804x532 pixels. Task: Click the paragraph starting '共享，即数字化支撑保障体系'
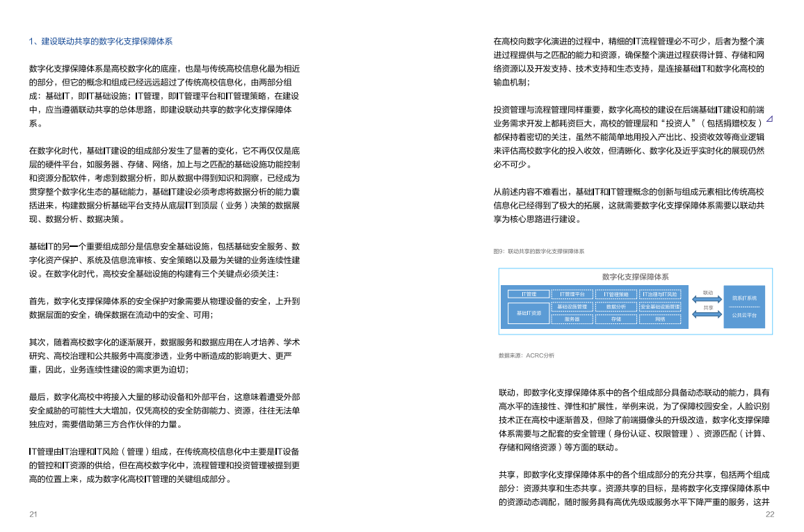pyautogui.click(x=634, y=488)
